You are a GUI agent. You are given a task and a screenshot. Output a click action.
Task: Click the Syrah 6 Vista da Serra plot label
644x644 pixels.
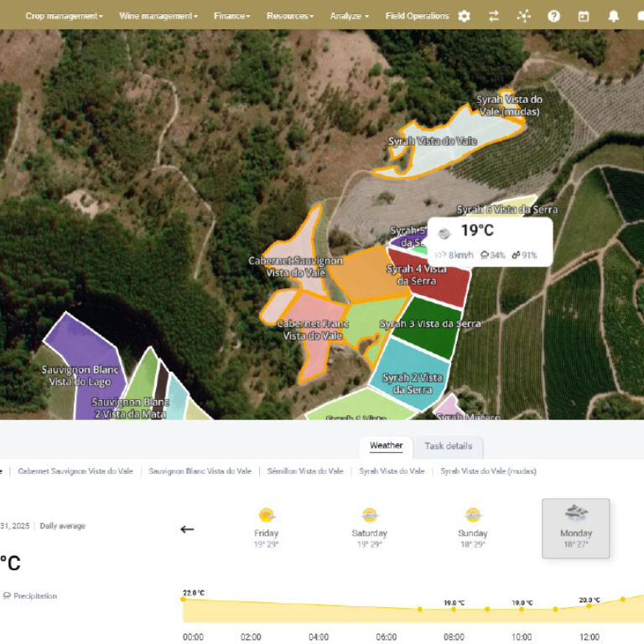tap(507, 210)
